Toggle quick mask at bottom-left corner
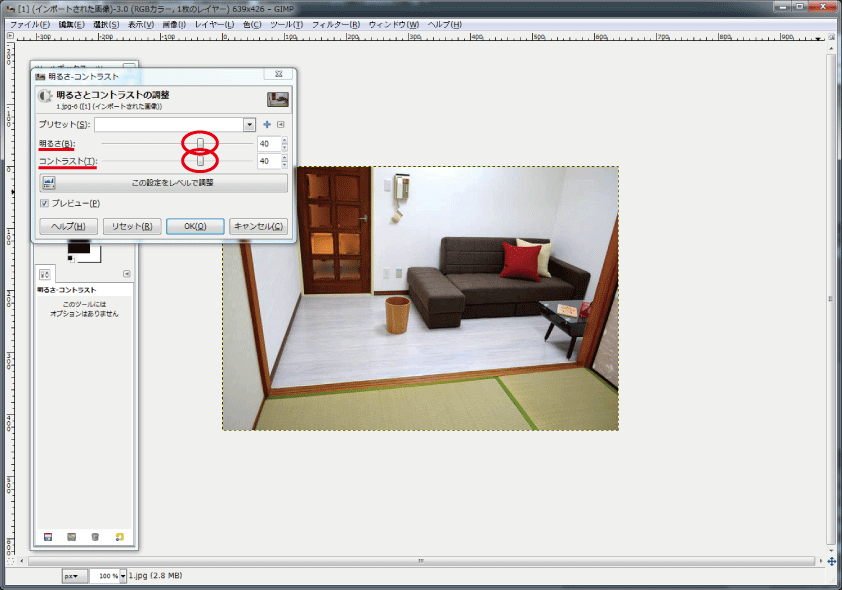 point(10,561)
